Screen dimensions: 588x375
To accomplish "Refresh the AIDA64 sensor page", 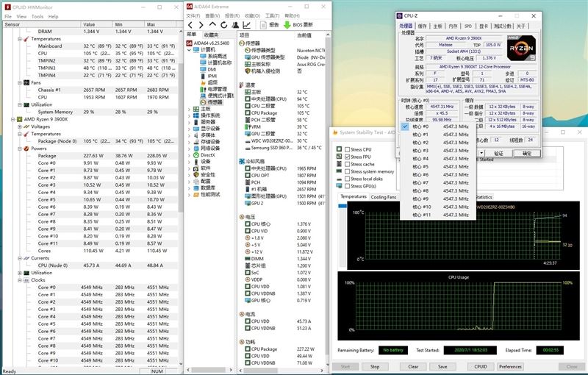I will (x=224, y=25).
